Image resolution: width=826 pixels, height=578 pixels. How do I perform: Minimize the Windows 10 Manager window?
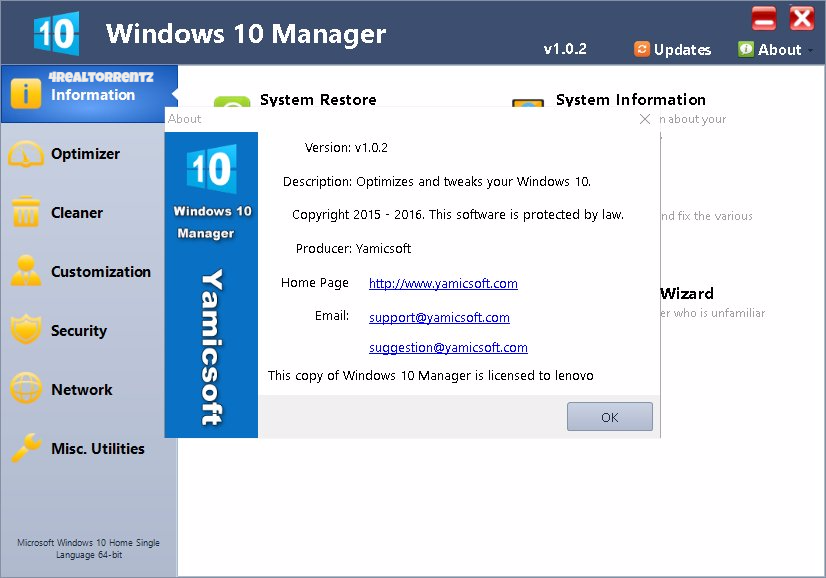[x=763, y=18]
